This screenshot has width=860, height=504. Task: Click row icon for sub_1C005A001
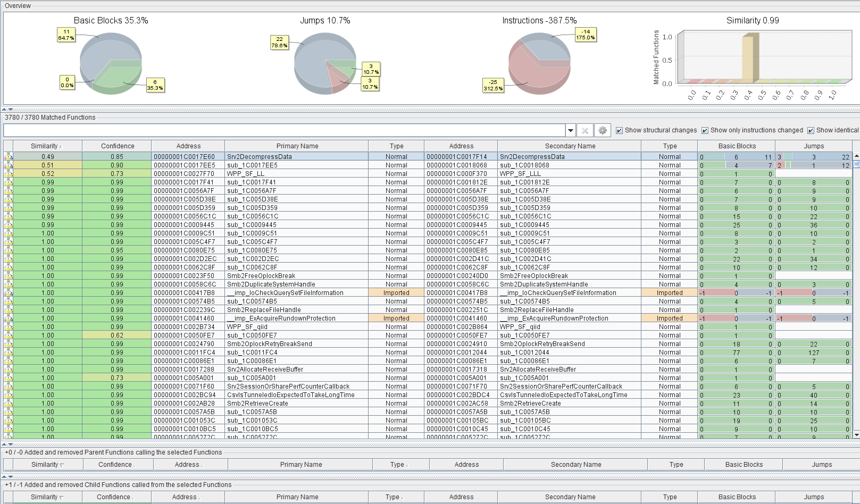coord(9,377)
